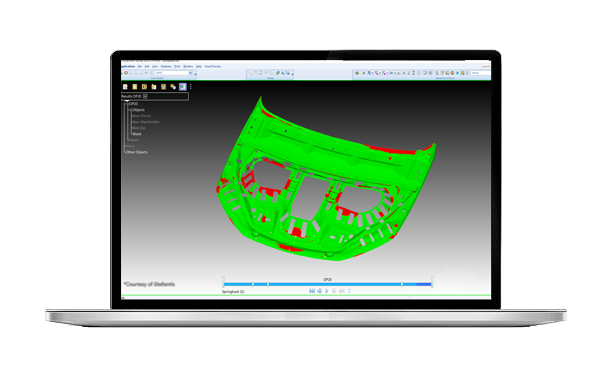Click the last blue icon in Display toolbar

point(288,73)
